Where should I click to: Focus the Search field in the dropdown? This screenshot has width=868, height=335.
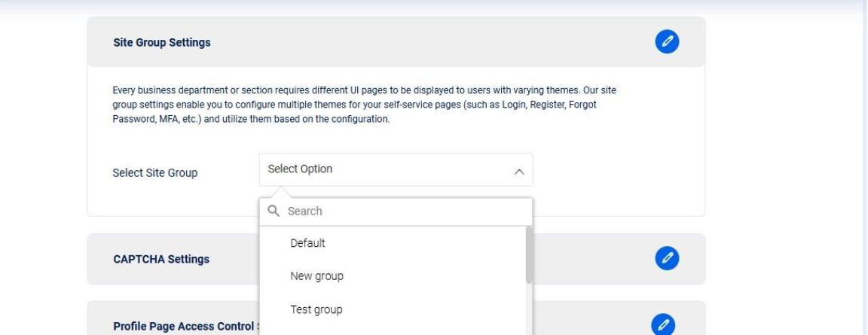403,212
